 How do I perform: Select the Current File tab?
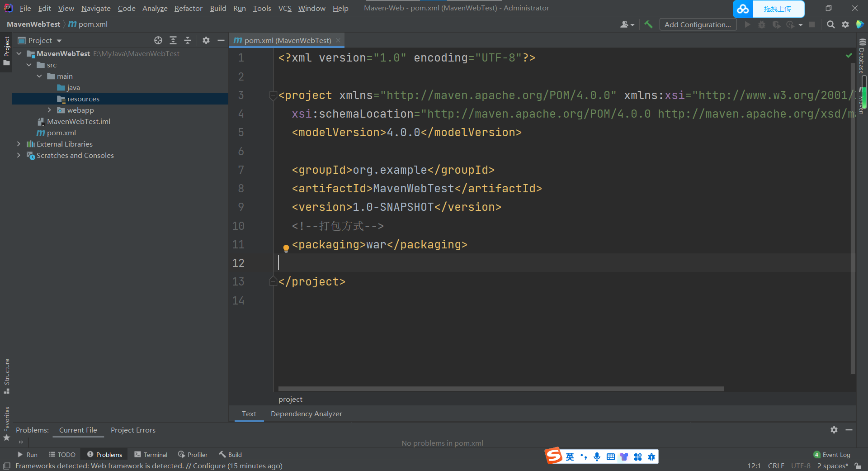(78, 430)
